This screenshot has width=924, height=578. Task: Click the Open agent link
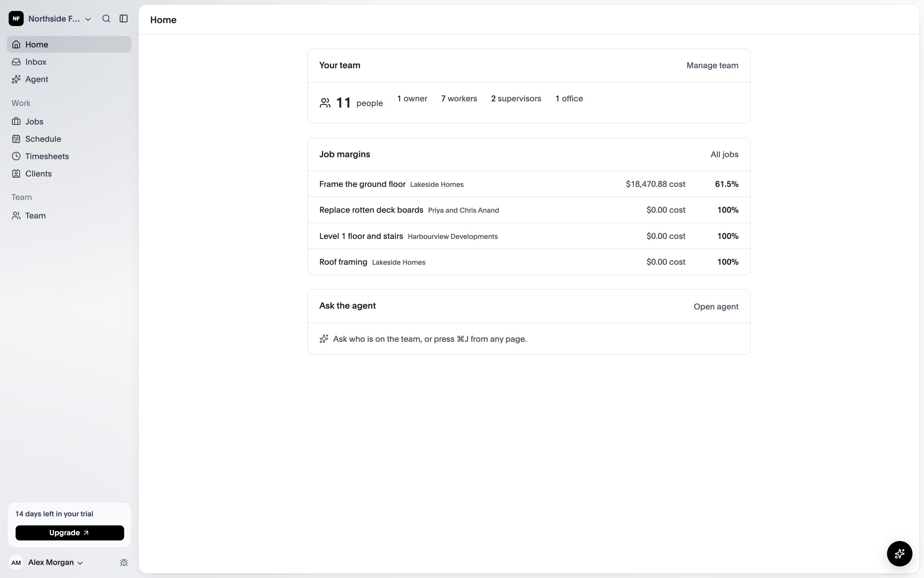[716, 306]
